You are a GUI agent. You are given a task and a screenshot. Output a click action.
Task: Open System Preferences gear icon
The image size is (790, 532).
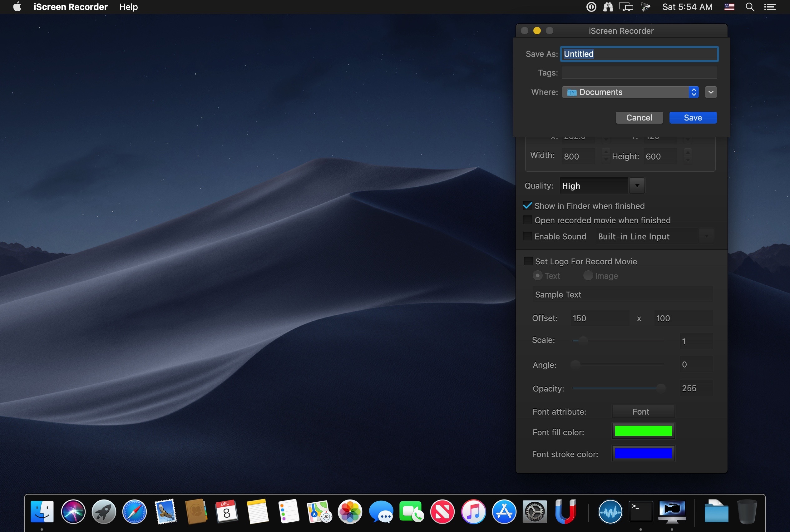click(535, 511)
